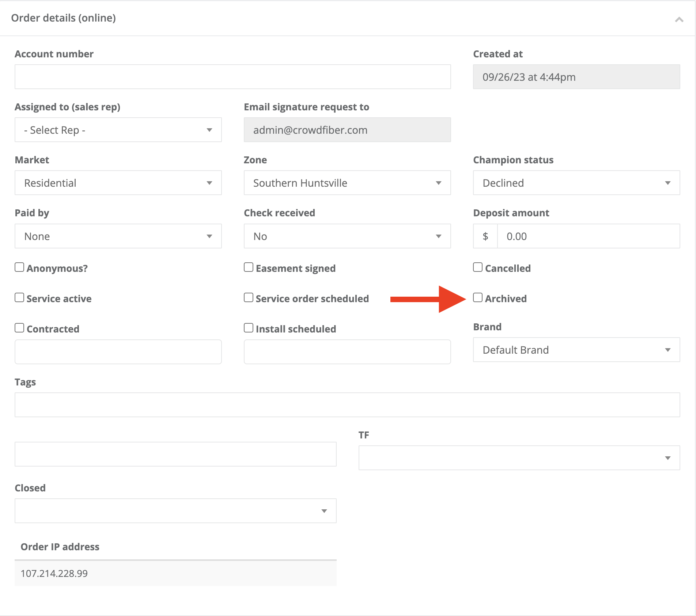Click into the Tags field
696x616 pixels.
(x=347, y=405)
